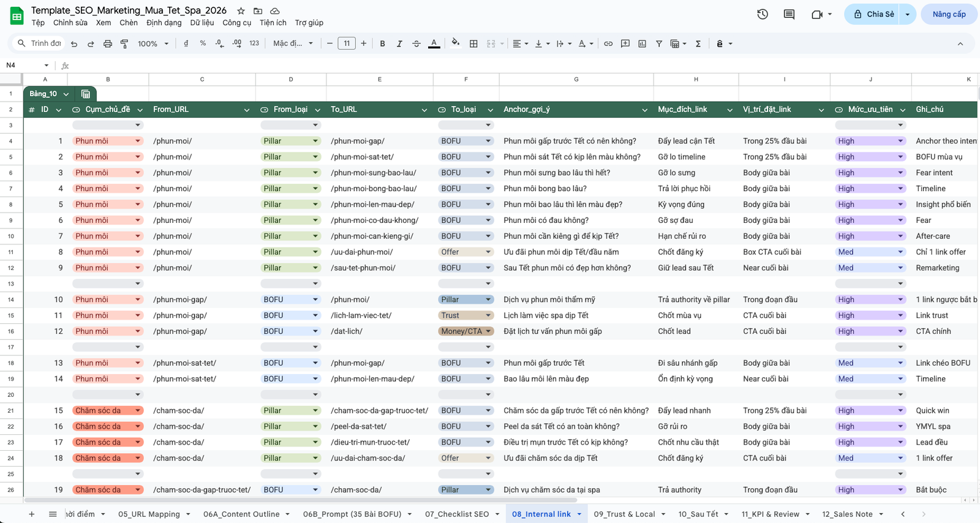This screenshot has width=980, height=523.
Task: Open the zoom 100% dropdown
Action: tap(153, 43)
